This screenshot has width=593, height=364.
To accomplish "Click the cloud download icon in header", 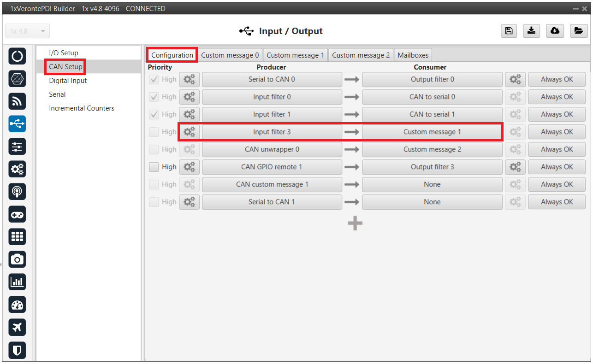I will [x=555, y=31].
